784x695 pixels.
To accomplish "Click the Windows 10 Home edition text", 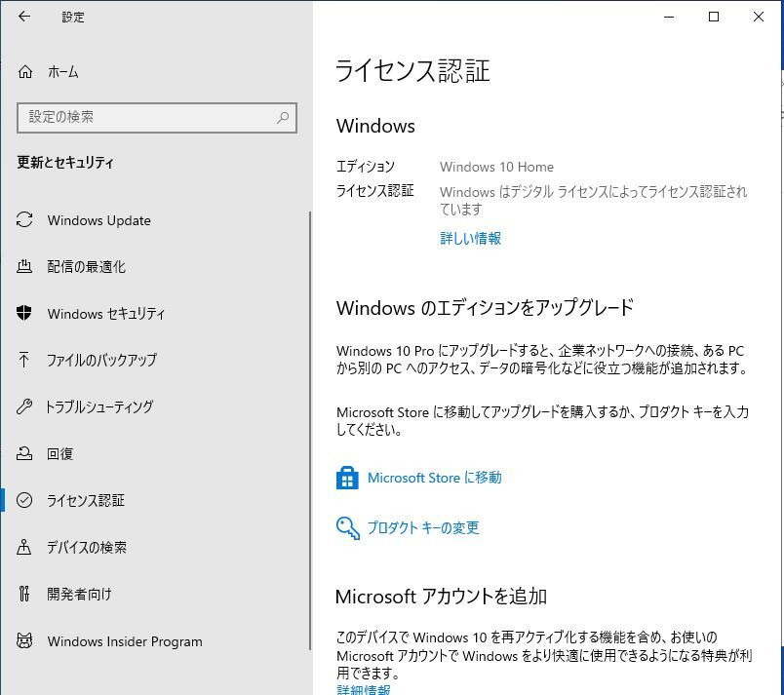I will 496,167.
